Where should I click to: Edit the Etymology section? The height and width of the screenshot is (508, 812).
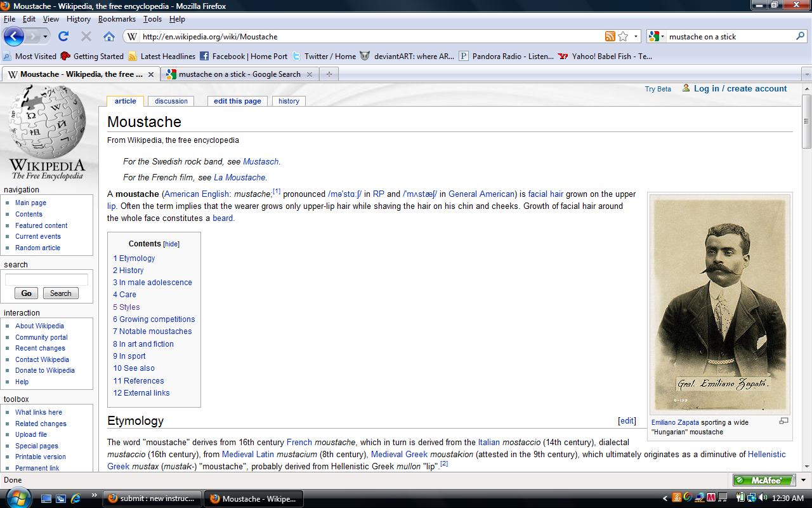click(x=627, y=420)
